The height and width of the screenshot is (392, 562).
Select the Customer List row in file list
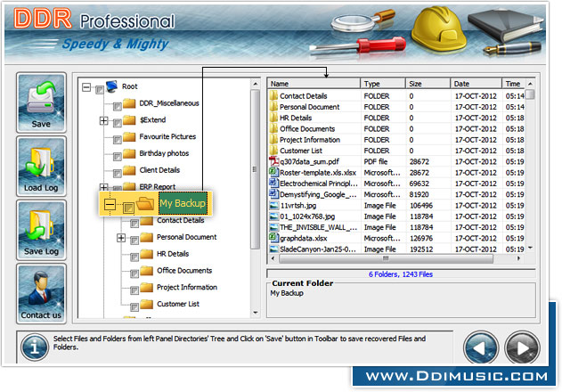point(396,151)
